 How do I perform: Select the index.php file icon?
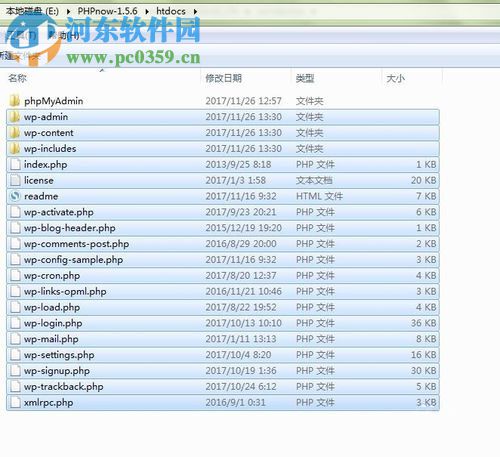[15, 164]
